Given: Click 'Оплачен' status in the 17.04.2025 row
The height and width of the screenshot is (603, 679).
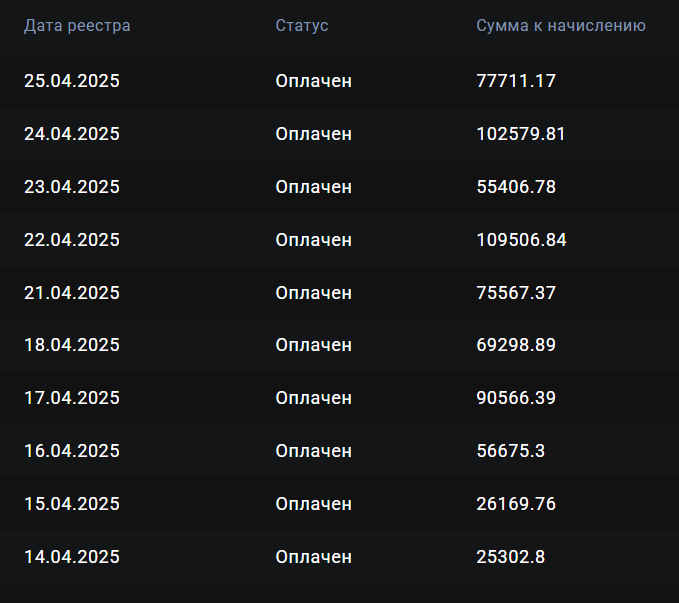Looking at the screenshot, I should (x=314, y=398).
